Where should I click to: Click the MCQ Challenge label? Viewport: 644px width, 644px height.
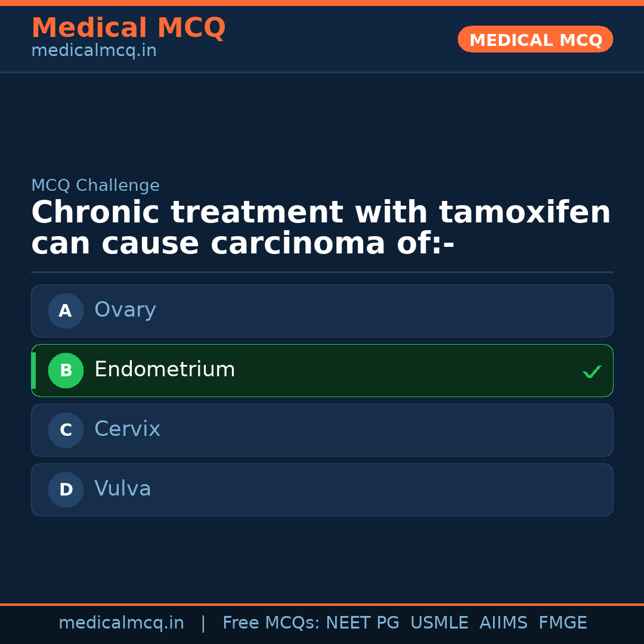[x=95, y=185]
